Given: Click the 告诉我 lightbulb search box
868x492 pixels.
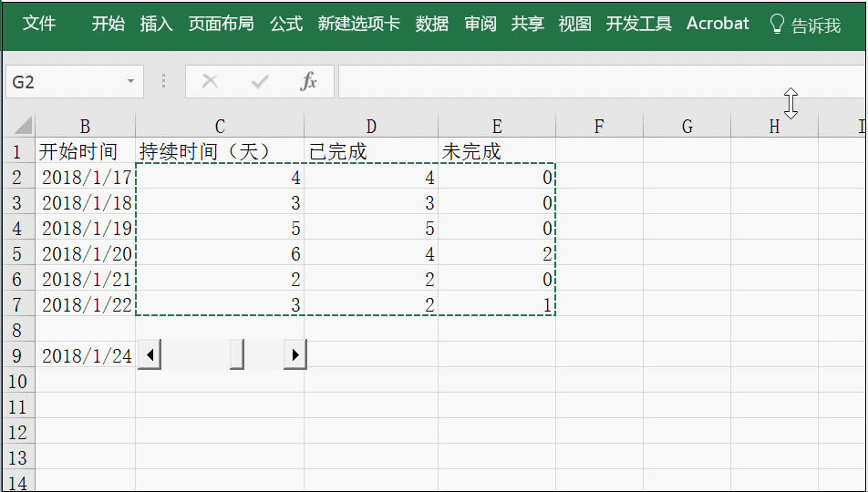Looking at the screenshot, I should pos(805,25).
